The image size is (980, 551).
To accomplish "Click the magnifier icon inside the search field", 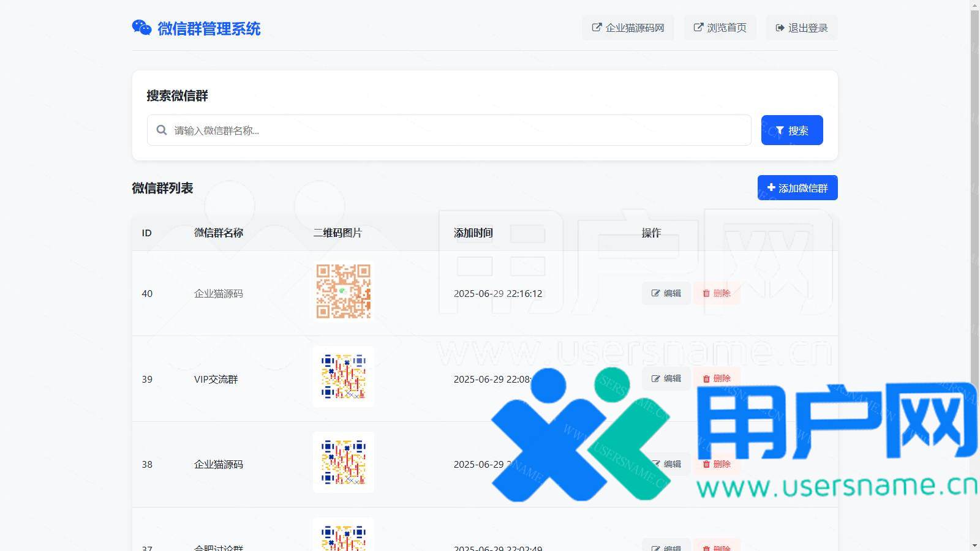I will [x=161, y=130].
